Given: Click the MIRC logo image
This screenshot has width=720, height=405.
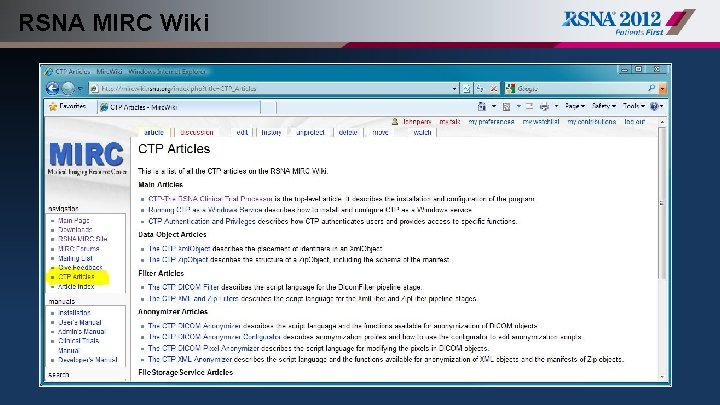Looking at the screenshot, I should (x=86, y=158).
